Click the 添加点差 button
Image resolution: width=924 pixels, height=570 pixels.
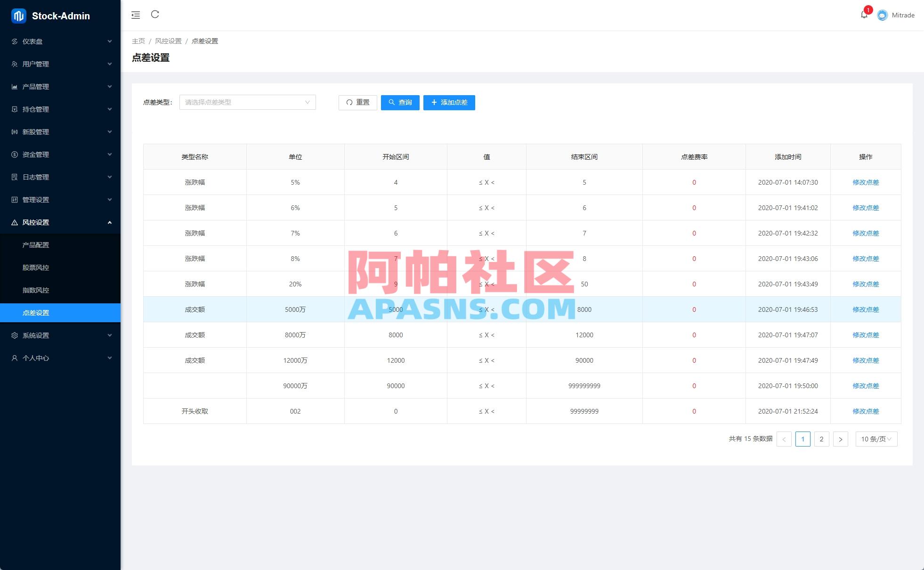point(449,103)
